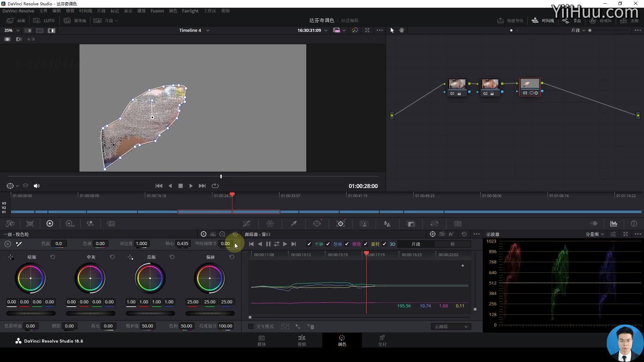The height and width of the screenshot is (362, 644).
Task: Open the Power Window palette
Action: click(317, 224)
